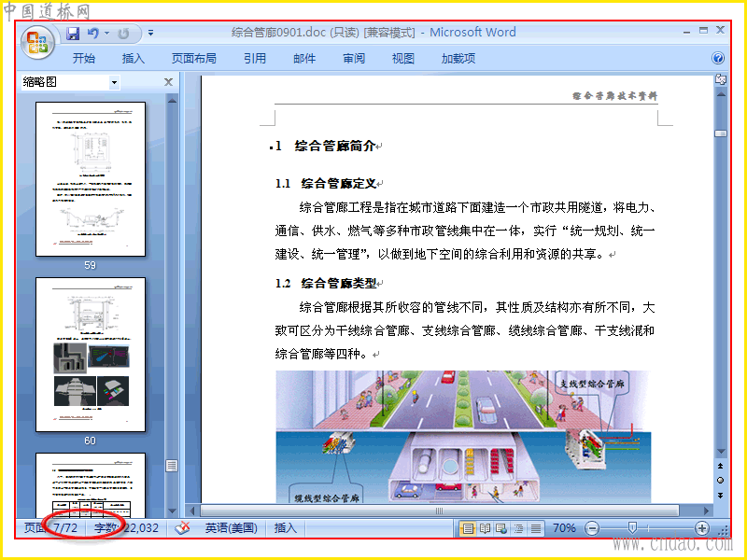
Task: Switch to Print Layout view
Action: [469, 528]
